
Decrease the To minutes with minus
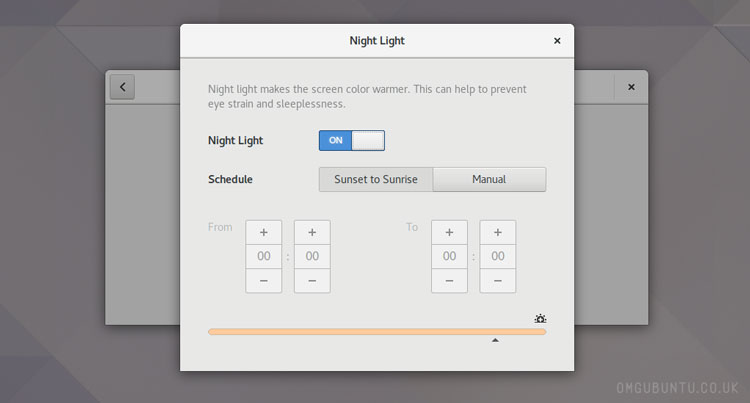(498, 281)
